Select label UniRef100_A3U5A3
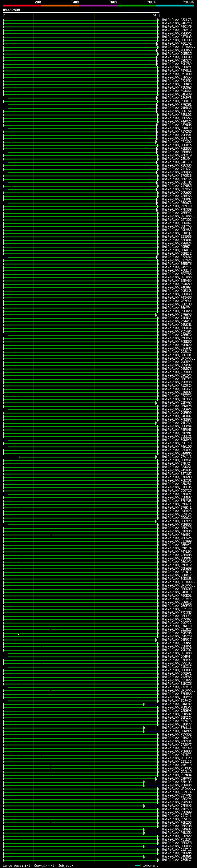Viewport: 197px width, 868px height. pos(177,88)
